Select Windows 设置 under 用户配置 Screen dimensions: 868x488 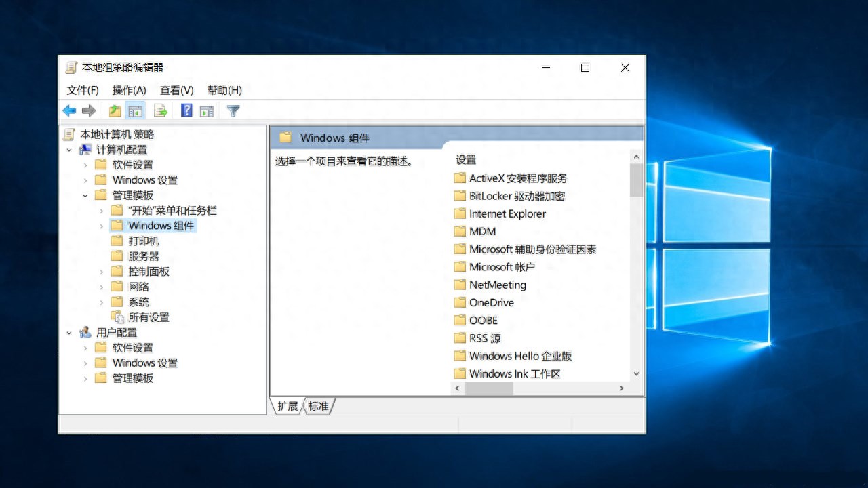tap(145, 363)
